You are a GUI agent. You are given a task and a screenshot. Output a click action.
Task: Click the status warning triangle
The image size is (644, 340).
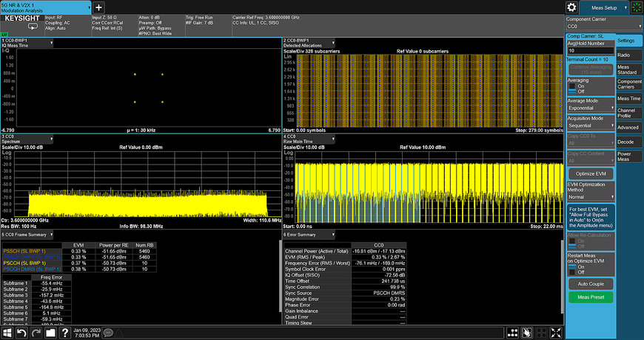pos(119,333)
